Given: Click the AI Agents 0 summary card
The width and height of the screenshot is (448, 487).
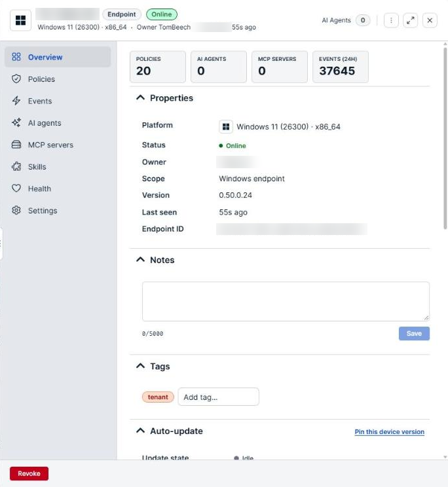Looking at the screenshot, I should coord(219,67).
